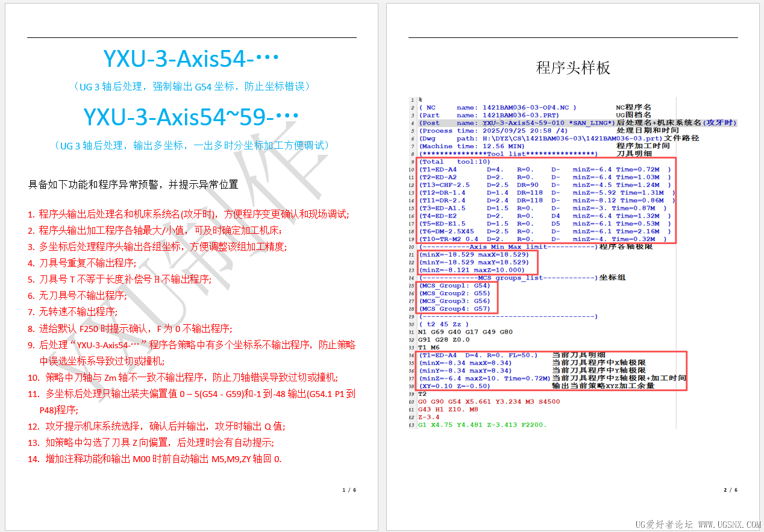Click the annotation "当前刀具明细"

[578, 355]
